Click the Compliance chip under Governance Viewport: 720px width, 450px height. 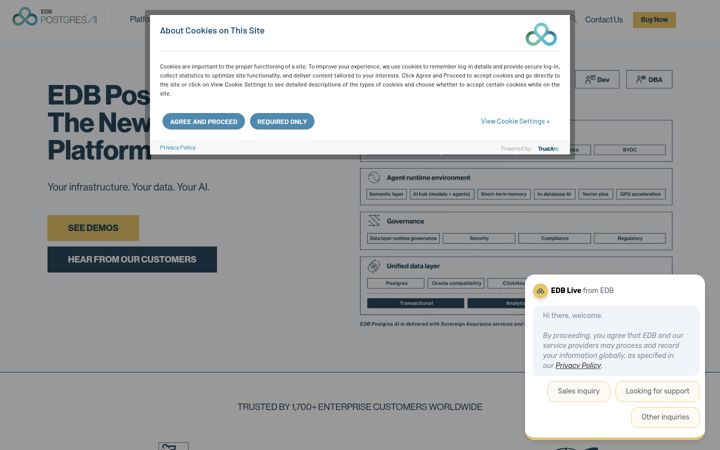(554, 238)
